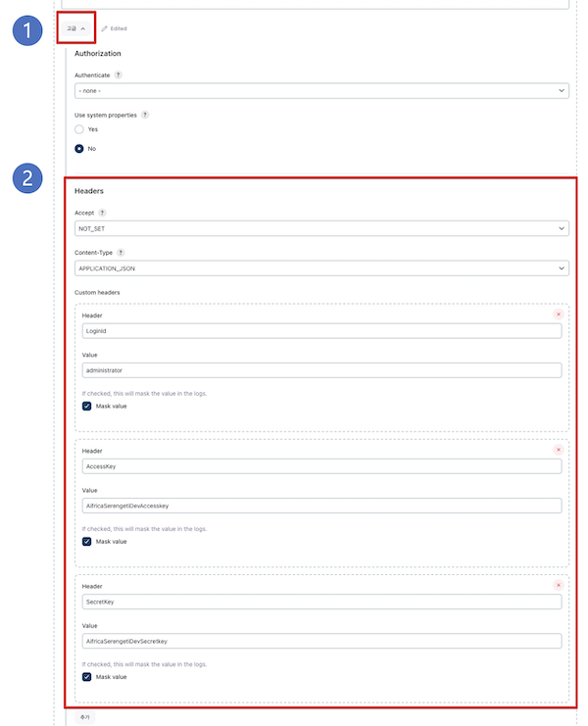The width and height of the screenshot is (588, 726).
Task: Select No for Use system properties
Action: pyautogui.click(x=80, y=149)
